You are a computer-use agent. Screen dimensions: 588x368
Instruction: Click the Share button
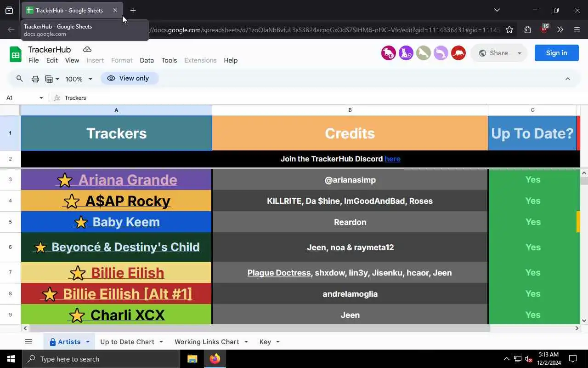pos(493,53)
